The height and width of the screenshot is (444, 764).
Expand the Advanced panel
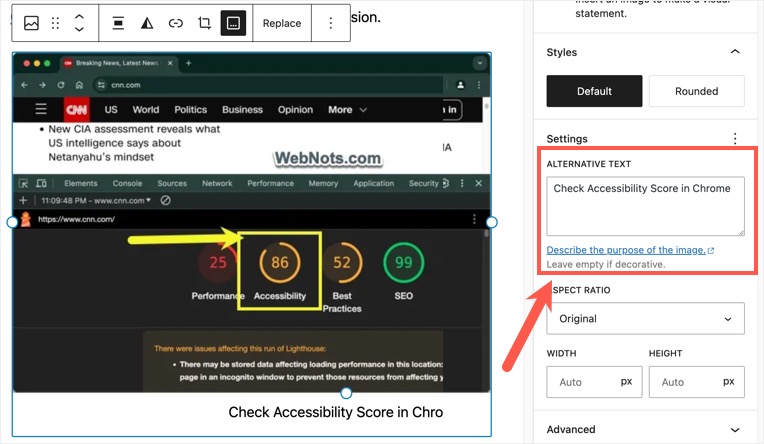645,429
